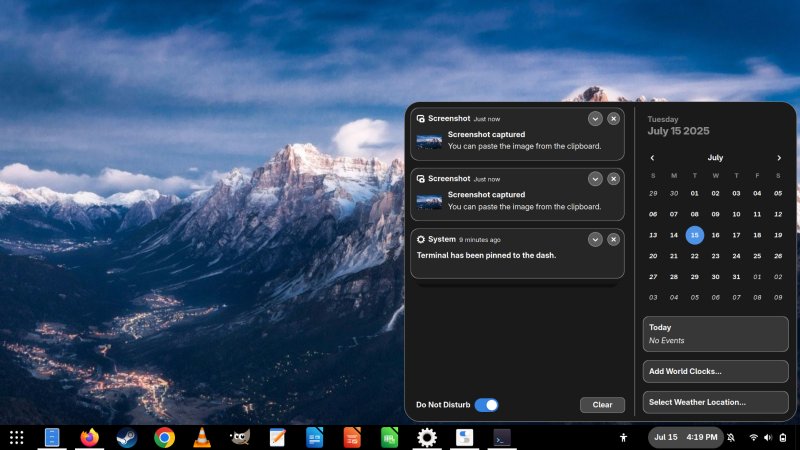Screen dimensions: 800x450
Task: Open GIMP from the taskbar
Action: [239, 437]
